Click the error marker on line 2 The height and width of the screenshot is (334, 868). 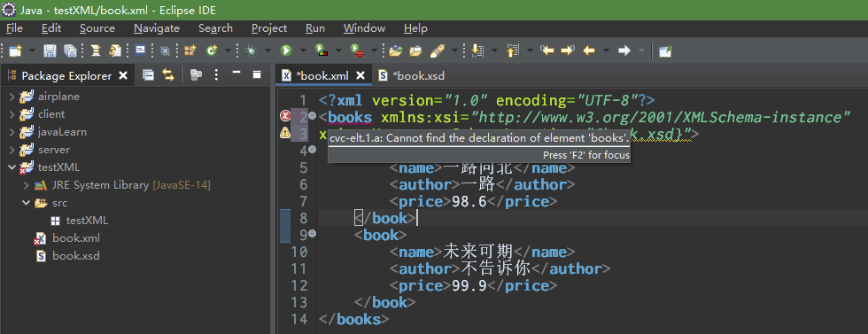tap(285, 116)
